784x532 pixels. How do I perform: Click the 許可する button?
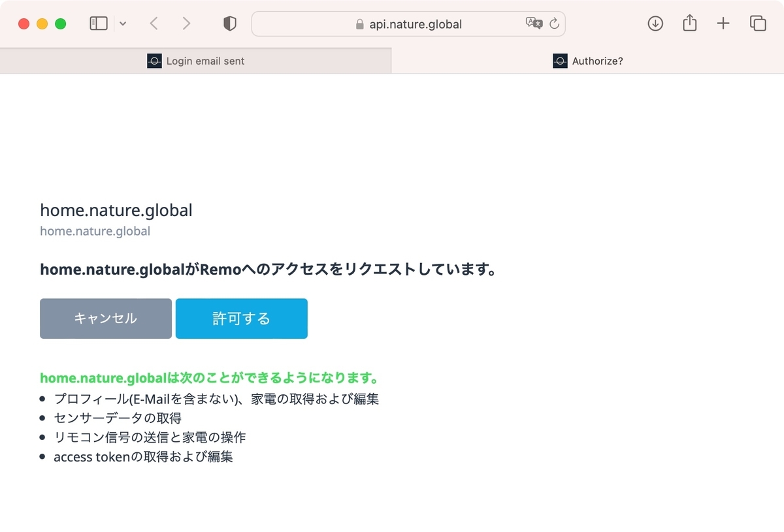point(242,319)
